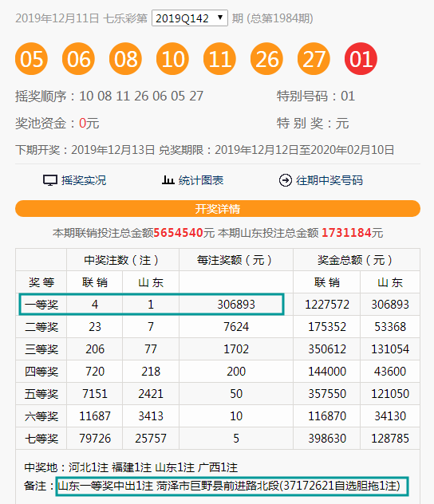The image size is (434, 504).
Task: Click the total sales amount 5654540
Action: click(178, 233)
